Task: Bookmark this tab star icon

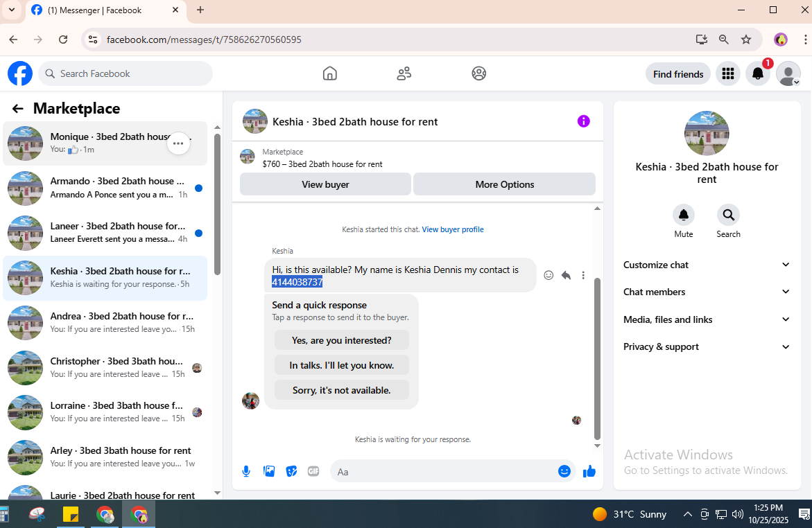Action: pos(745,39)
